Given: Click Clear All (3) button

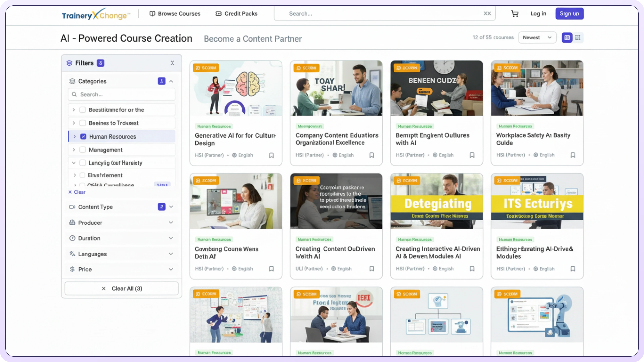Looking at the screenshot, I should tap(121, 289).
